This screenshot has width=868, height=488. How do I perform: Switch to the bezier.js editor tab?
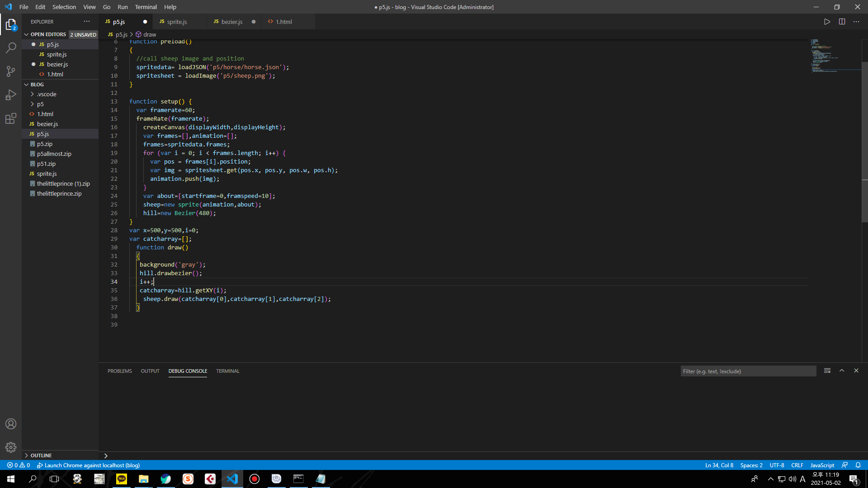(231, 22)
